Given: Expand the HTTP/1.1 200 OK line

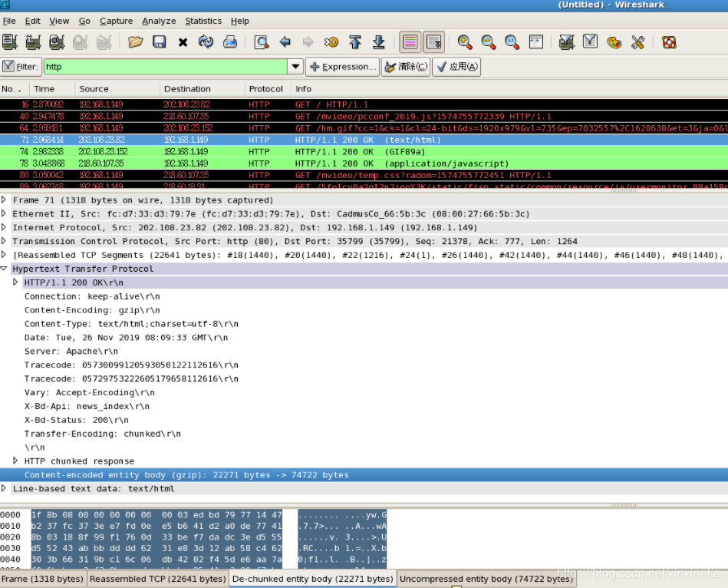Looking at the screenshot, I should 15,282.
